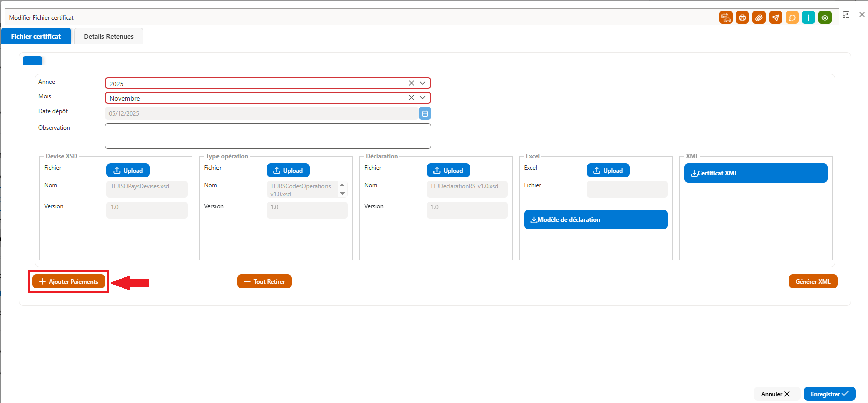The image size is (868, 403).
Task: Clear the Novembre selection with its X
Action: [x=411, y=98]
